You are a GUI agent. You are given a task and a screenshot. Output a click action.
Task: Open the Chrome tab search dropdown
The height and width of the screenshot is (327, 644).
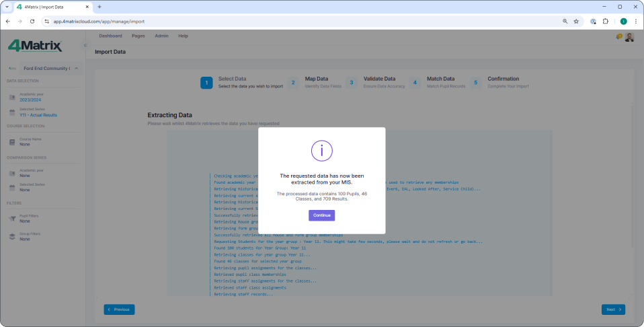point(7,7)
